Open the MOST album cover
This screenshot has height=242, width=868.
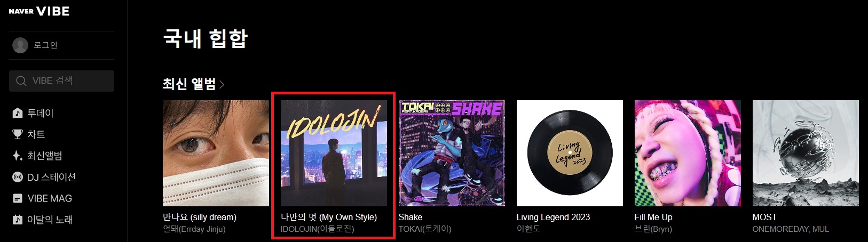point(806,153)
